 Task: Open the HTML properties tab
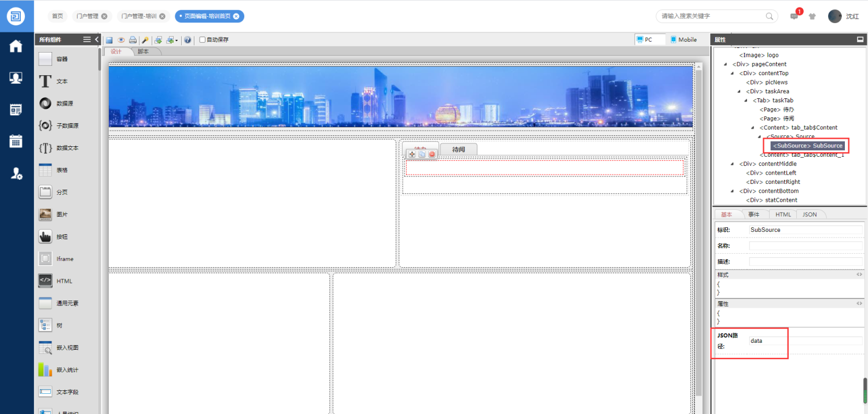(783, 215)
